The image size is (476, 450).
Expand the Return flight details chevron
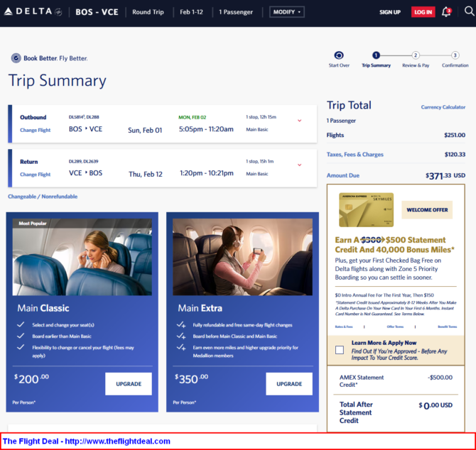pyautogui.click(x=299, y=165)
